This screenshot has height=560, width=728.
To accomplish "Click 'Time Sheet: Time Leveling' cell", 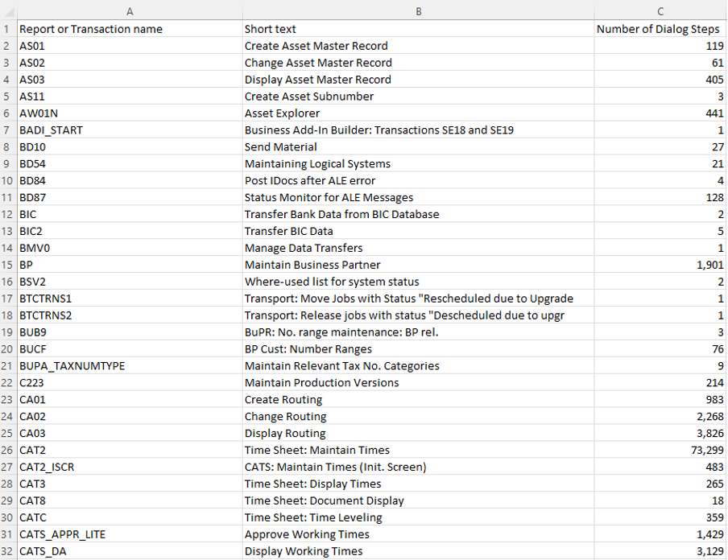I will 313,517.
